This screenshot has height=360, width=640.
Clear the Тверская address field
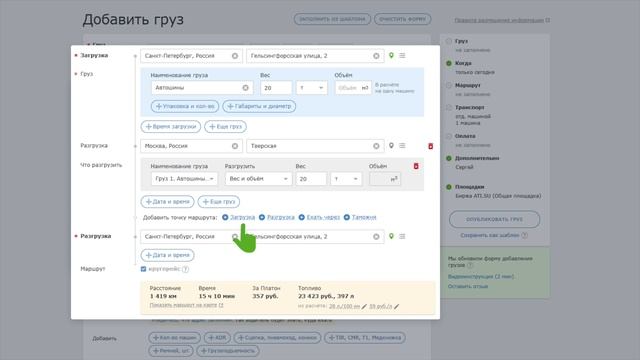376,146
